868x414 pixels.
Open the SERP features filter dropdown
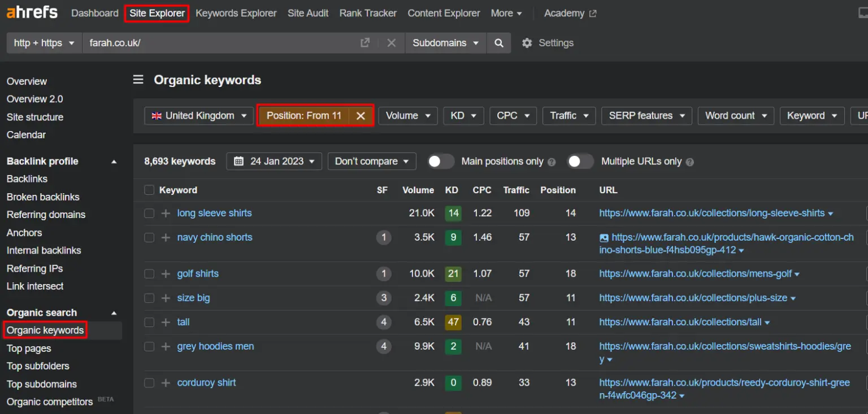(646, 116)
